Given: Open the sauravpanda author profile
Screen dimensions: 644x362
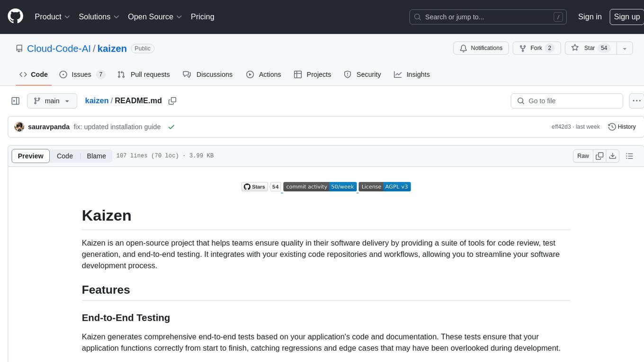Looking at the screenshot, I should click(x=49, y=127).
